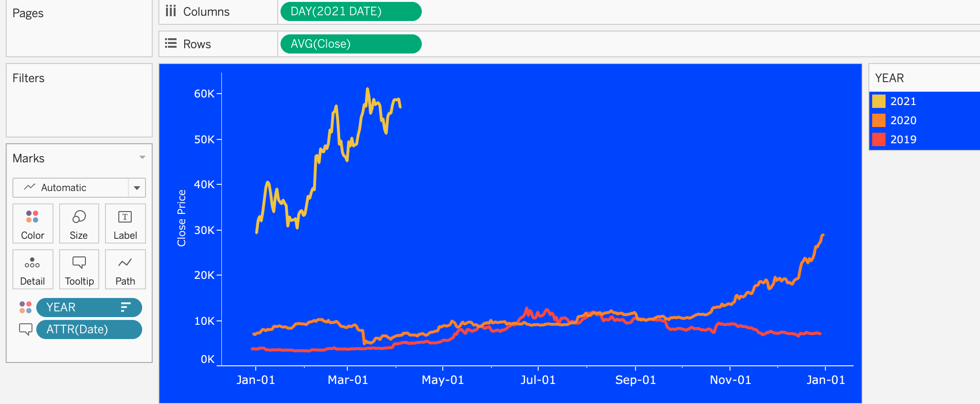Image resolution: width=980 pixels, height=404 pixels.
Task: Click the Rows shelf icon
Action: pos(171,43)
